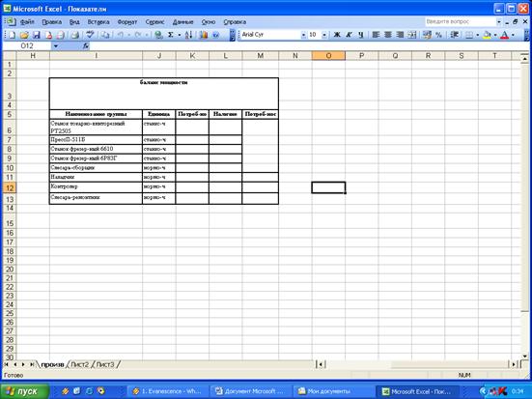Image resolution: width=532 pixels, height=399 pixels.
Task: Open a file with the folder icon
Action: pyautogui.click(x=24, y=35)
